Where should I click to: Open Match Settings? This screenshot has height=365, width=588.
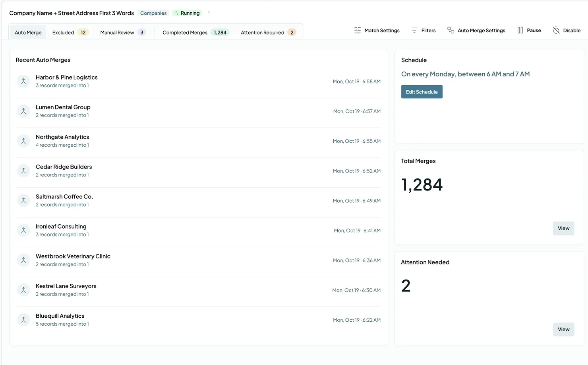click(377, 31)
